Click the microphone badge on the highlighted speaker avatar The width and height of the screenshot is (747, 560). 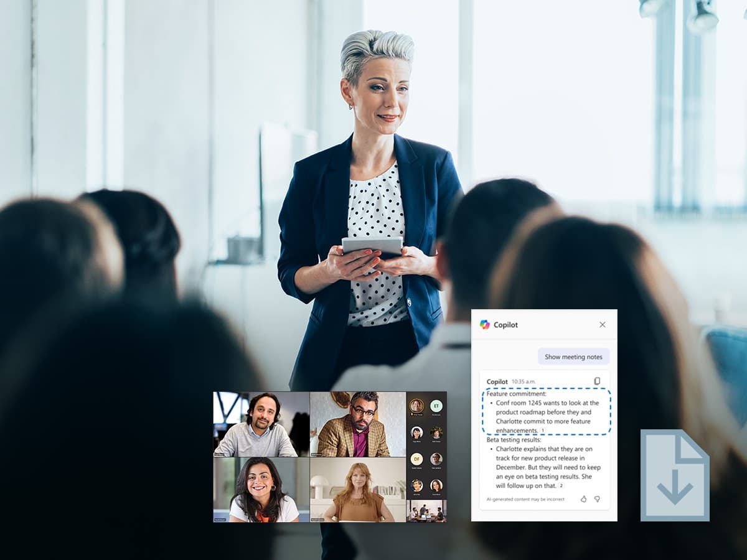pyautogui.click(x=411, y=415)
